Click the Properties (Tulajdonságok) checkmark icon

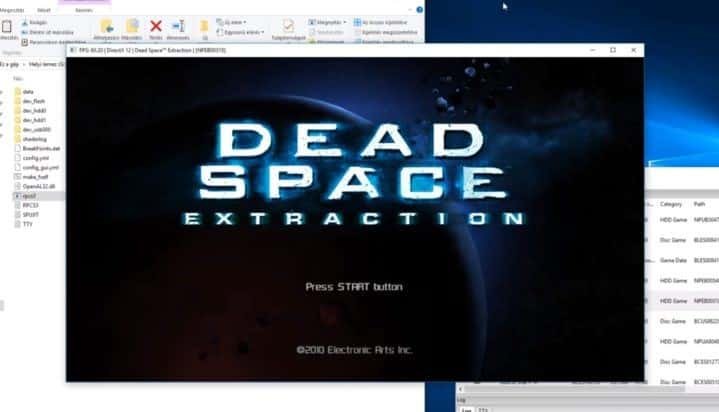pyautogui.click(x=288, y=25)
